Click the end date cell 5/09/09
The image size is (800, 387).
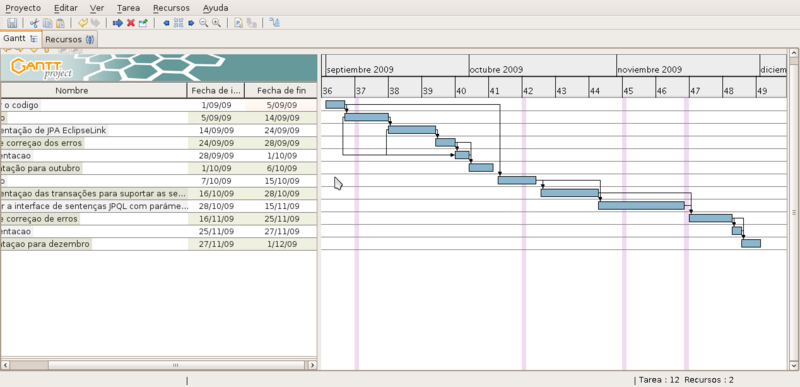click(281, 105)
